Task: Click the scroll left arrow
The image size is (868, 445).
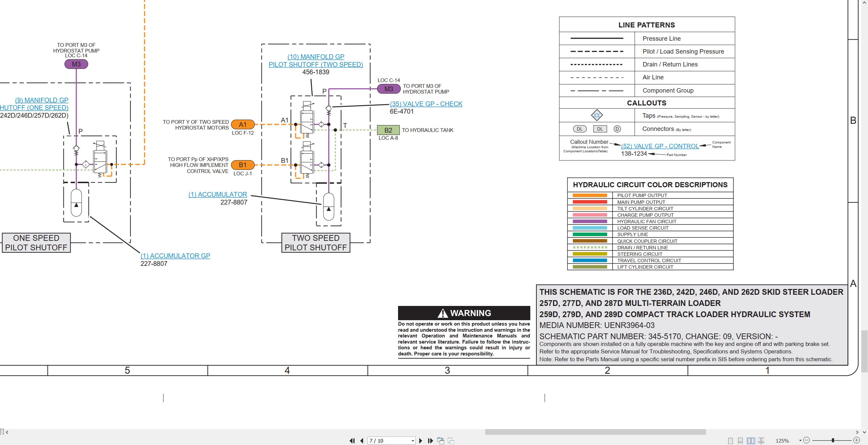Action: coord(7,432)
